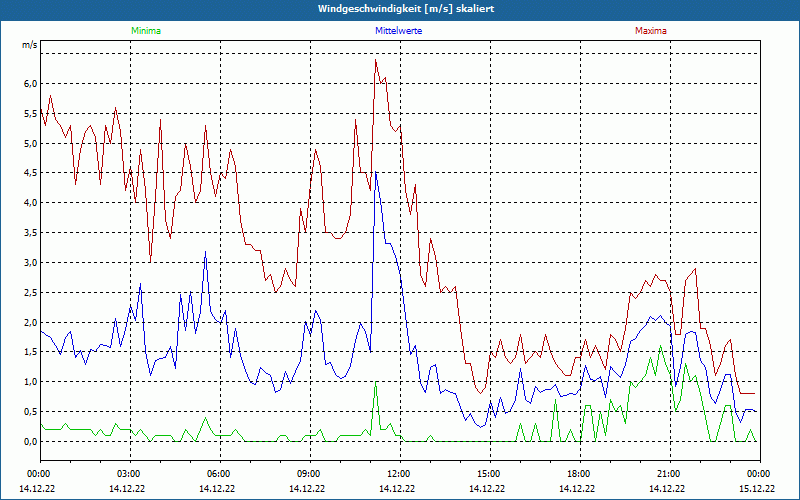
Task: Click the 15.12.22 date label
Action: (x=757, y=488)
